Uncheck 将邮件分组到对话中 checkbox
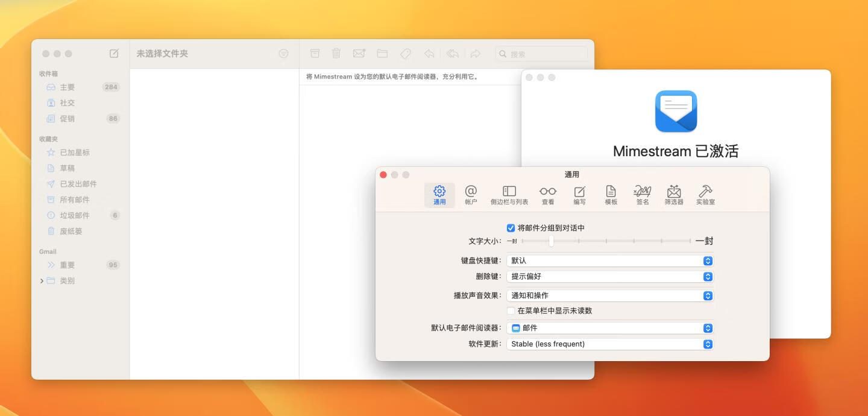This screenshot has width=868, height=416. coord(511,228)
